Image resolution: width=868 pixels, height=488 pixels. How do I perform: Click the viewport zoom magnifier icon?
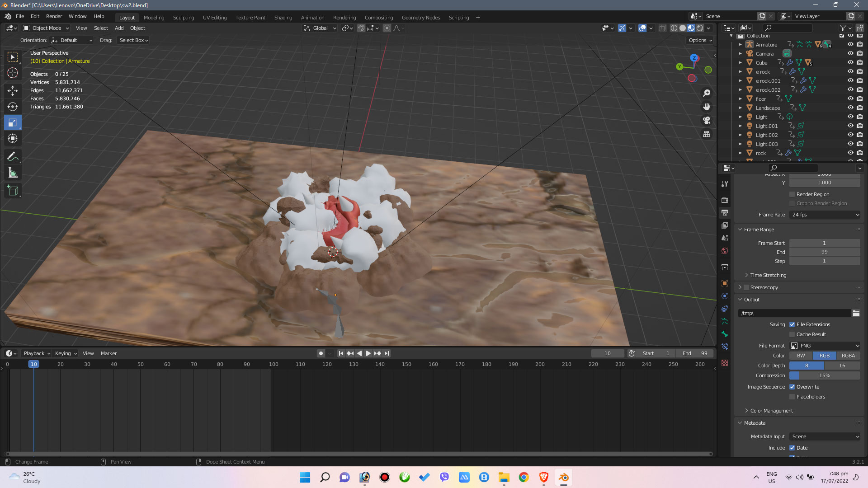coord(707,93)
